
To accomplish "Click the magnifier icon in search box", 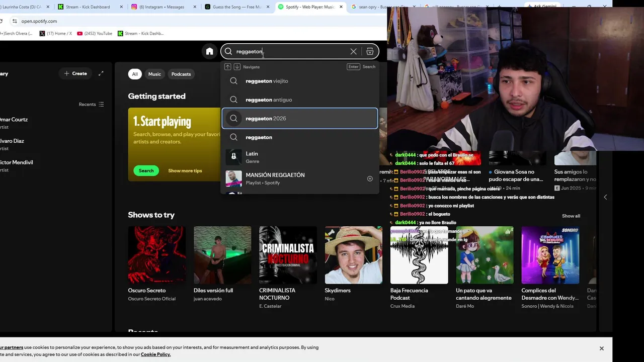I will (228, 51).
